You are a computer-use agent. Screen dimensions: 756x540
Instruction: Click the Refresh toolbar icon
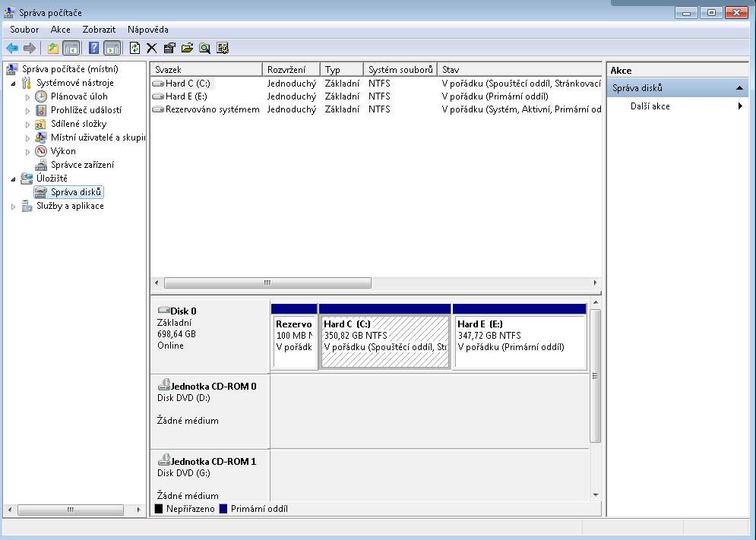[x=135, y=48]
